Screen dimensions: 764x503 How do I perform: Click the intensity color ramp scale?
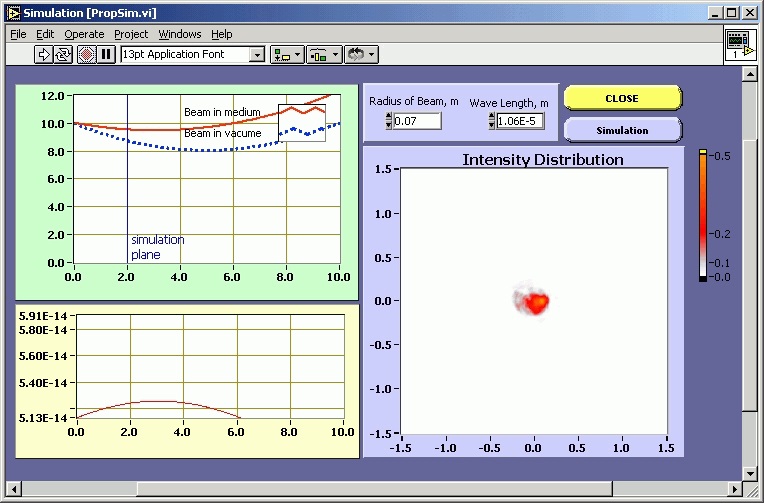coord(703,216)
